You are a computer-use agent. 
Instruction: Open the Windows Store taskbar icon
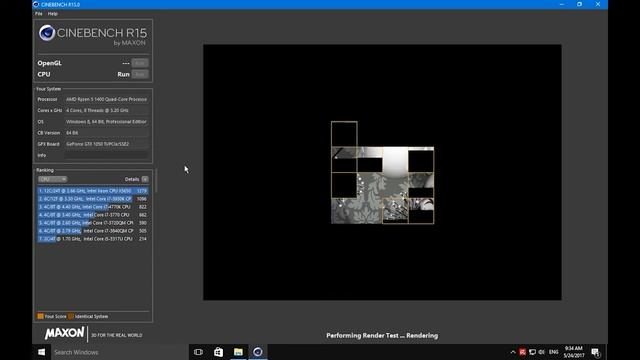click(218, 352)
